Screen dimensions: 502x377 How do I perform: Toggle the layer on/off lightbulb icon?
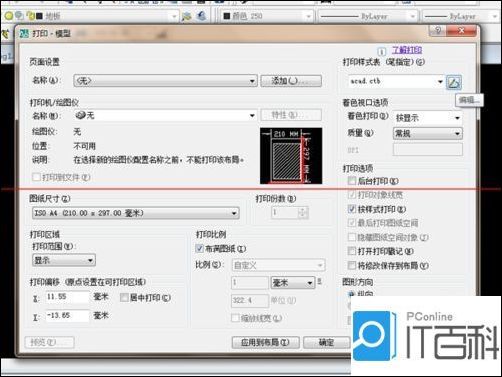tap(9, 16)
